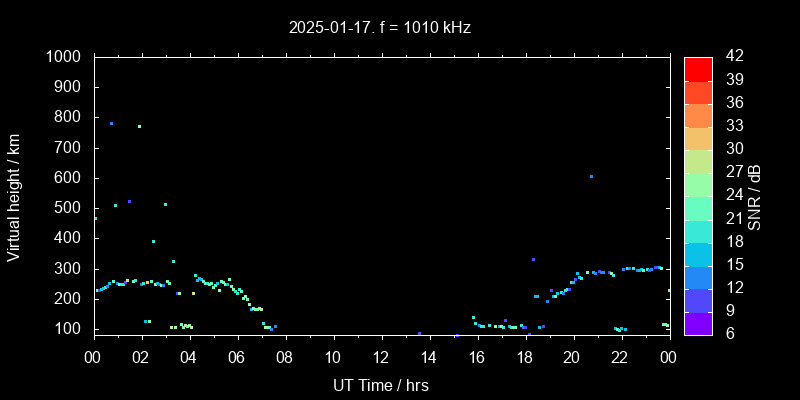The height and width of the screenshot is (400, 800).
Task: Pick the light green colorbar segment between 24 and 27
Action: click(x=698, y=184)
